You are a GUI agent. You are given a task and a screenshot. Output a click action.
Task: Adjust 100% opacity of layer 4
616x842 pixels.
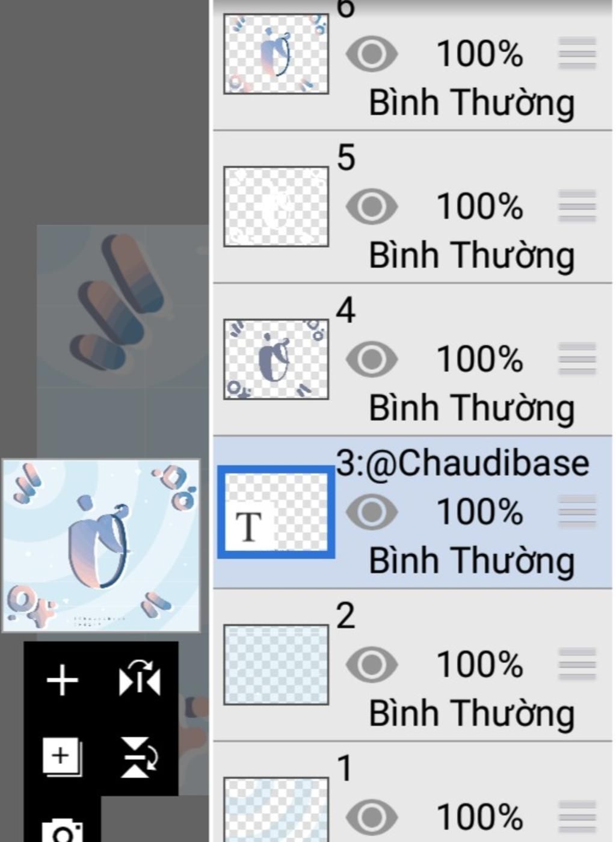[x=479, y=359]
